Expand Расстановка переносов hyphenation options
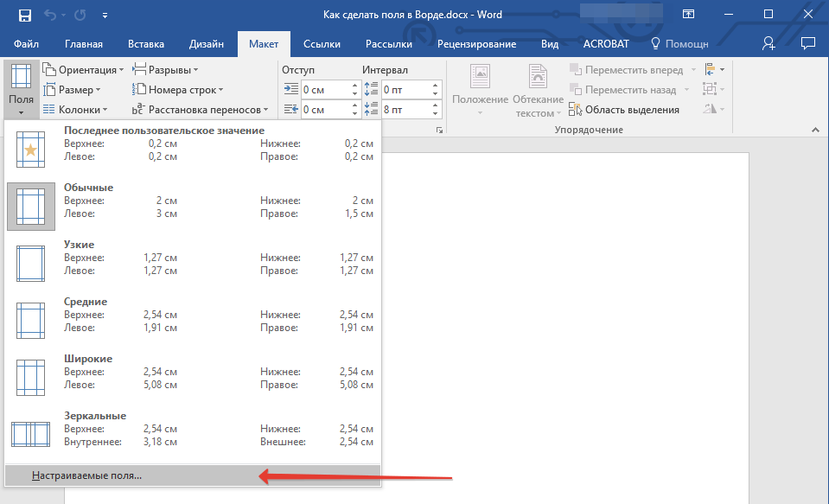Screen dimensions: 829x504 pyautogui.click(x=201, y=110)
